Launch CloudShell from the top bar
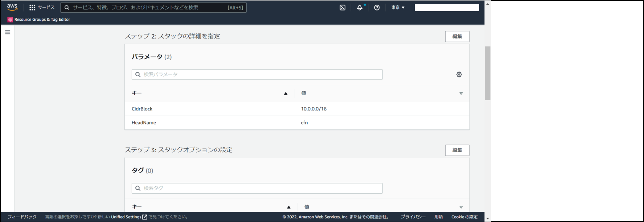The width and height of the screenshot is (644, 222). (x=342, y=7)
